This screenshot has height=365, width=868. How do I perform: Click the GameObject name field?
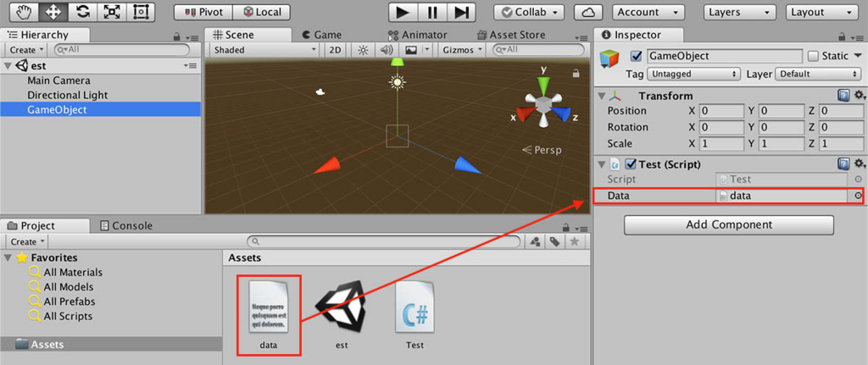[724, 56]
